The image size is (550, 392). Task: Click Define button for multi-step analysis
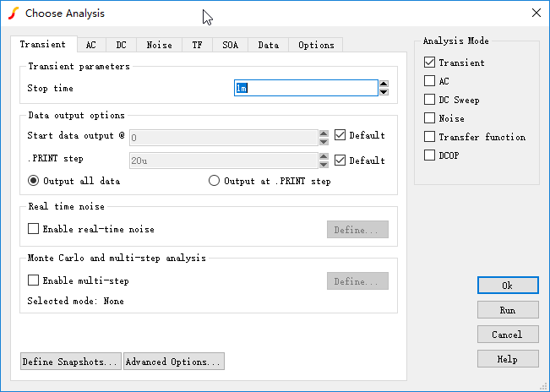pos(357,281)
